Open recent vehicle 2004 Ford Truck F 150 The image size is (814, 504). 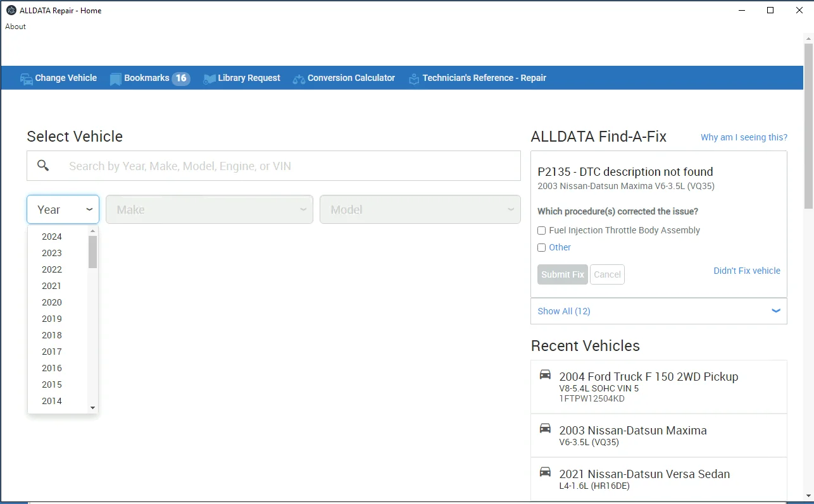tap(659, 387)
